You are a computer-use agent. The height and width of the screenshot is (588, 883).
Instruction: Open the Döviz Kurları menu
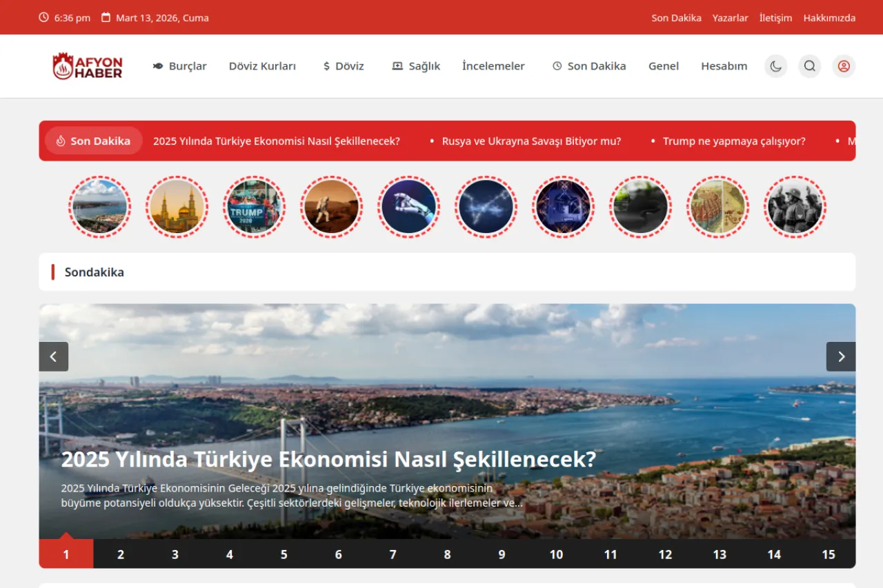coord(262,66)
